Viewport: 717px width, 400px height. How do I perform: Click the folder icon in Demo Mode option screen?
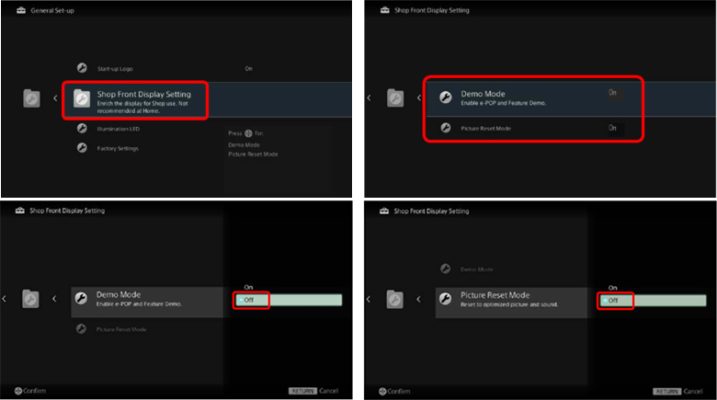point(31,299)
